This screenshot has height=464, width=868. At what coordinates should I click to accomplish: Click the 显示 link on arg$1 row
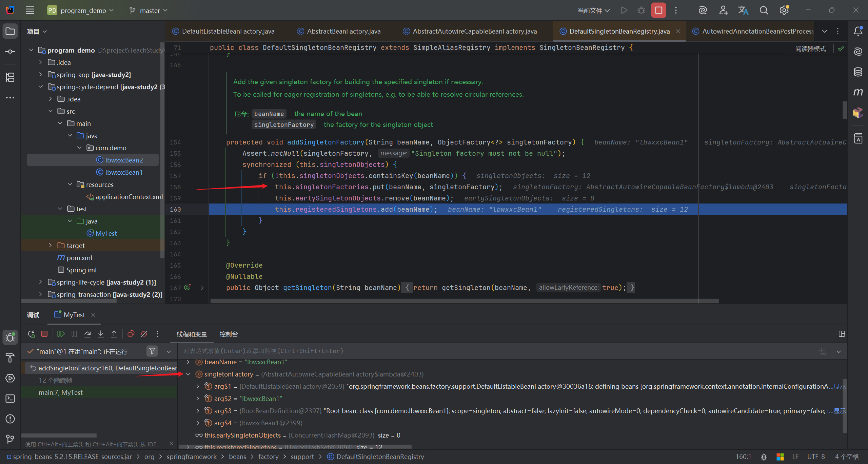coord(840,387)
